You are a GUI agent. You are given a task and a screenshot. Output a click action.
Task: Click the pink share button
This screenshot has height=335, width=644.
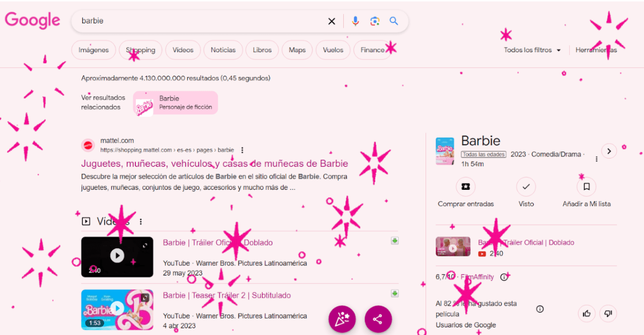(x=378, y=319)
